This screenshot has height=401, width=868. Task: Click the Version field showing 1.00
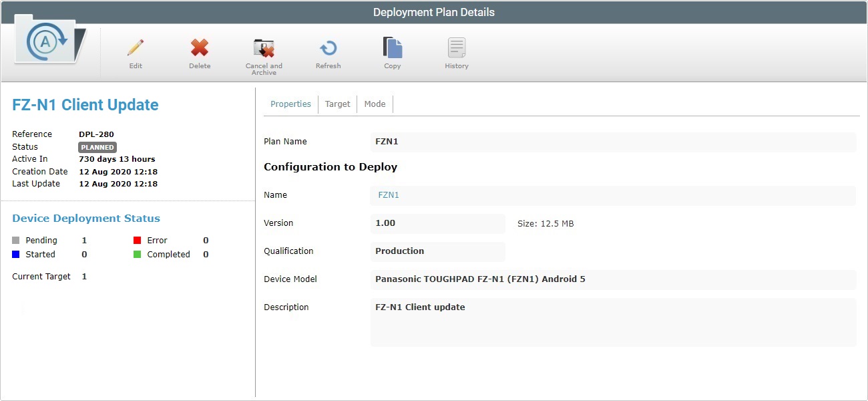point(438,223)
